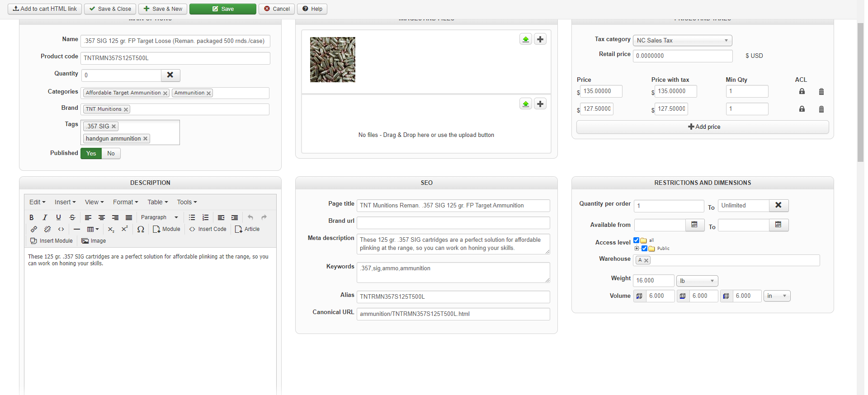
Task: Click the Page title SEO field
Action: coord(453,206)
